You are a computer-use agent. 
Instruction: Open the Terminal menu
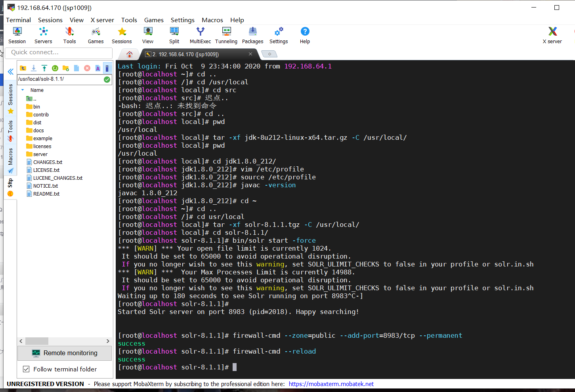(x=18, y=20)
